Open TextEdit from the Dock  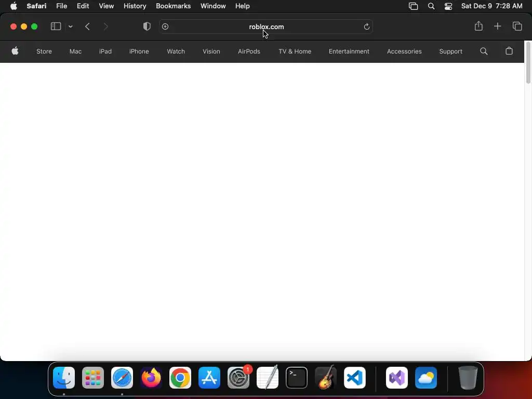tap(268, 378)
